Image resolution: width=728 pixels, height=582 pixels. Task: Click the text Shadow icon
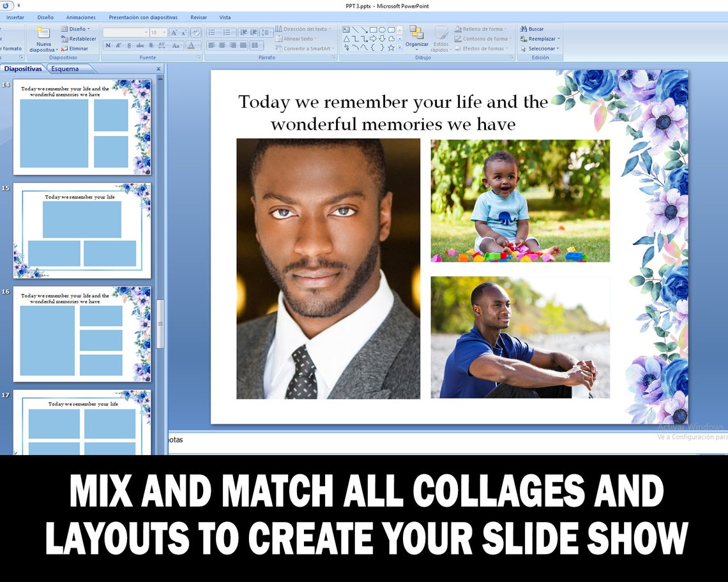click(151, 45)
